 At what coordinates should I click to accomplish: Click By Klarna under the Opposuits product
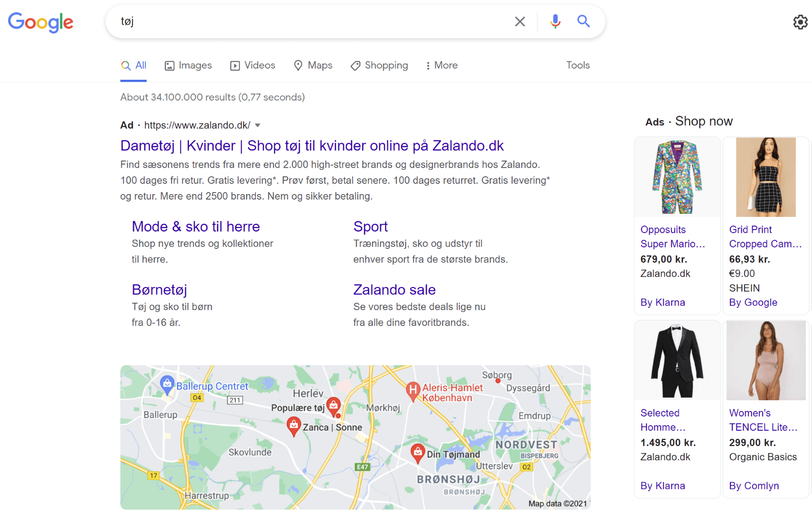tap(663, 303)
